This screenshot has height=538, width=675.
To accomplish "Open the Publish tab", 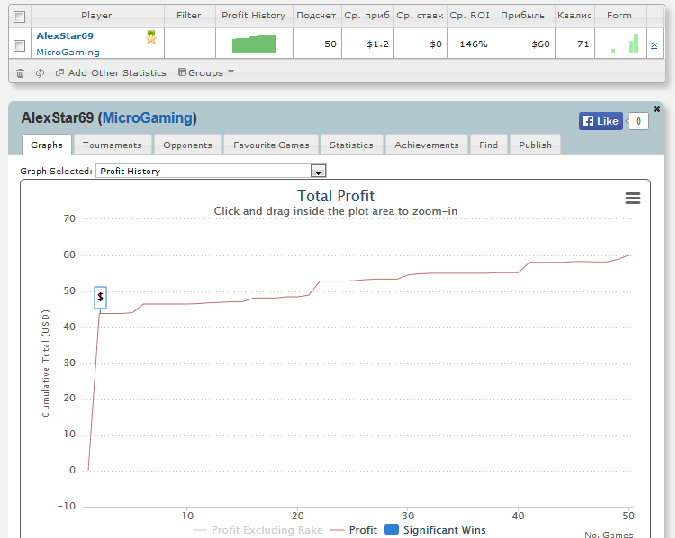I will pyautogui.click(x=535, y=145).
